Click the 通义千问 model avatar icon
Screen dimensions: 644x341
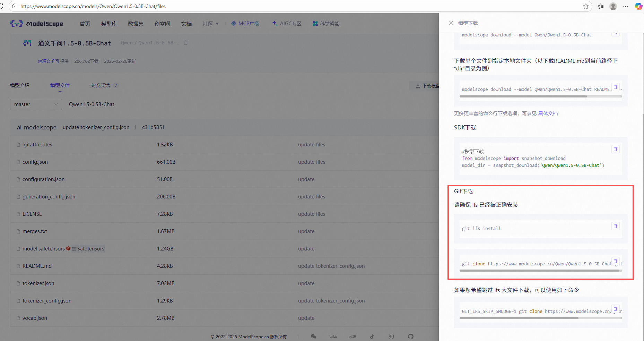(x=27, y=43)
